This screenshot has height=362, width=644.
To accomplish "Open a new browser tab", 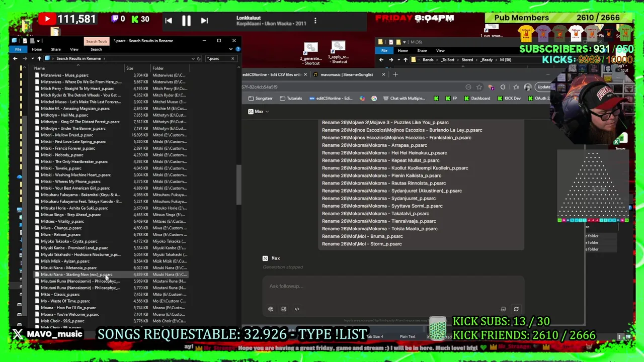I will point(395,74).
